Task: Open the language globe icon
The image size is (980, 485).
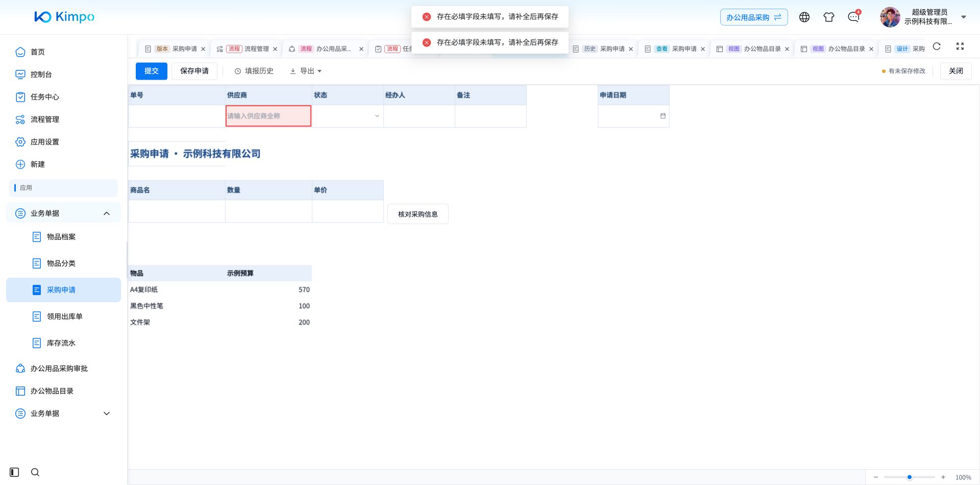Action: (x=804, y=17)
